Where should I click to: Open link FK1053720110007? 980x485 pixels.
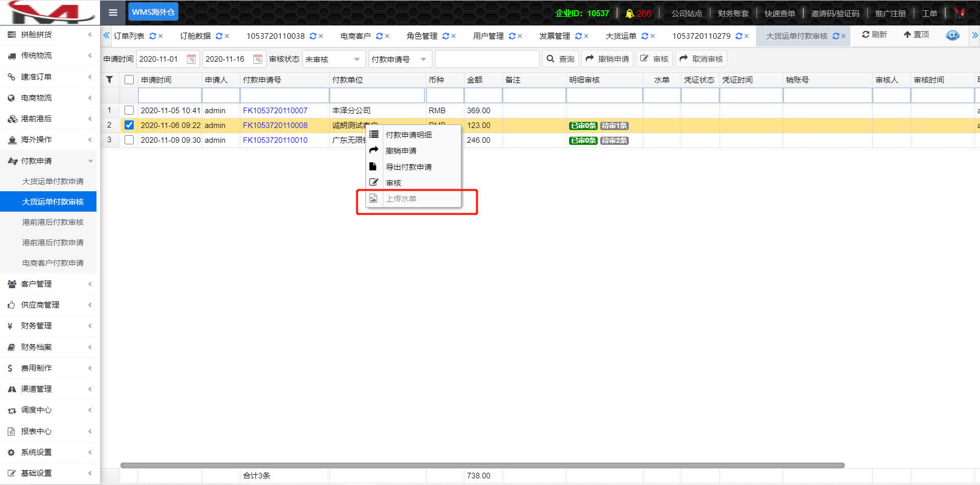coord(275,111)
